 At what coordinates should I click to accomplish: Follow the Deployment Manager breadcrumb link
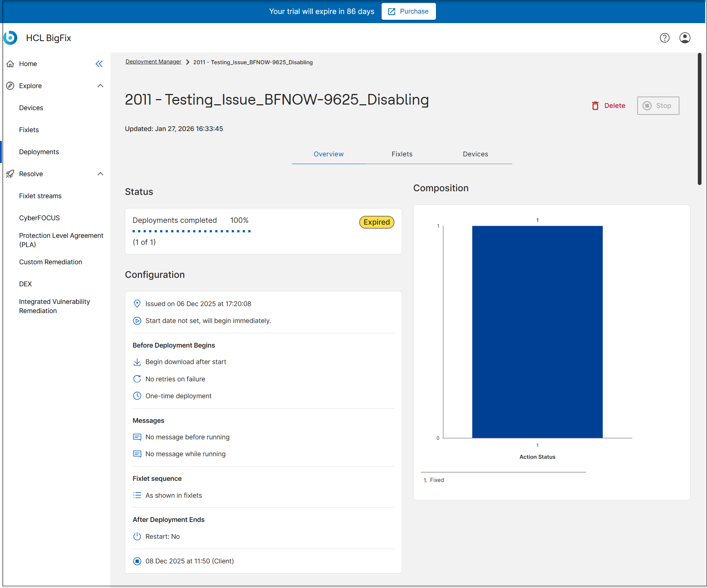click(x=153, y=62)
